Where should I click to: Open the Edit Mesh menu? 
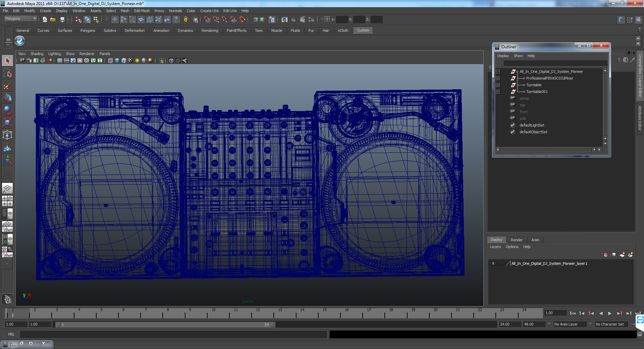click(142, 11)
